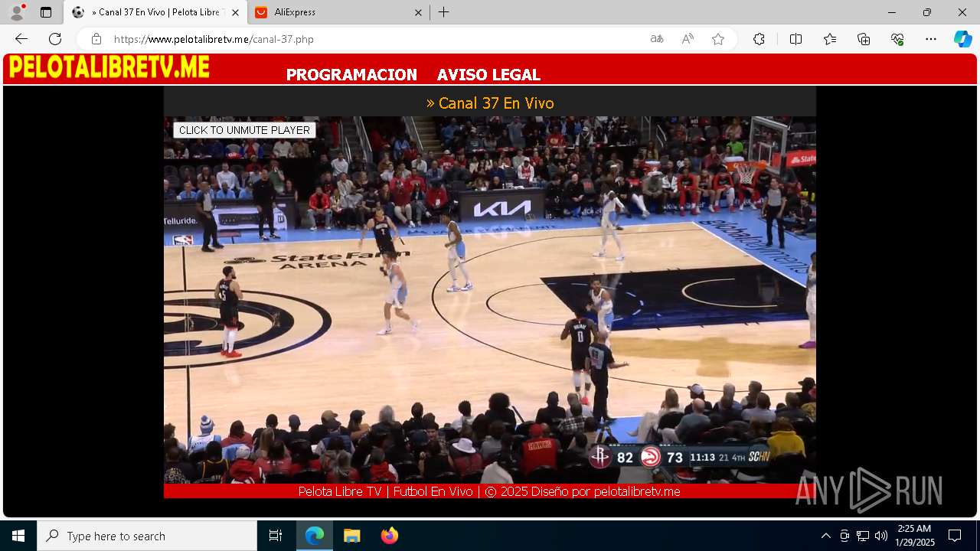Viewport: 980px width, 551px height.
Task: Add this page to favorites
Action: tap(718, 39)
